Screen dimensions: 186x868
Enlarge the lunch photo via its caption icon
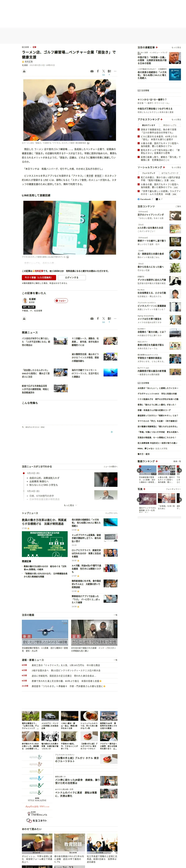point(88,143)
